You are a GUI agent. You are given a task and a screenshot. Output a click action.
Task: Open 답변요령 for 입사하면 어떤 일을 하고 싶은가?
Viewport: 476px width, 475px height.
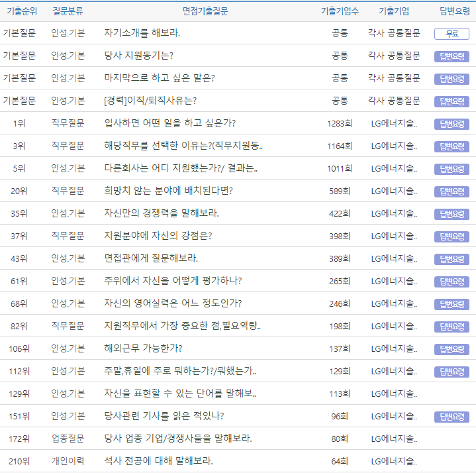(x=452, y=124)
